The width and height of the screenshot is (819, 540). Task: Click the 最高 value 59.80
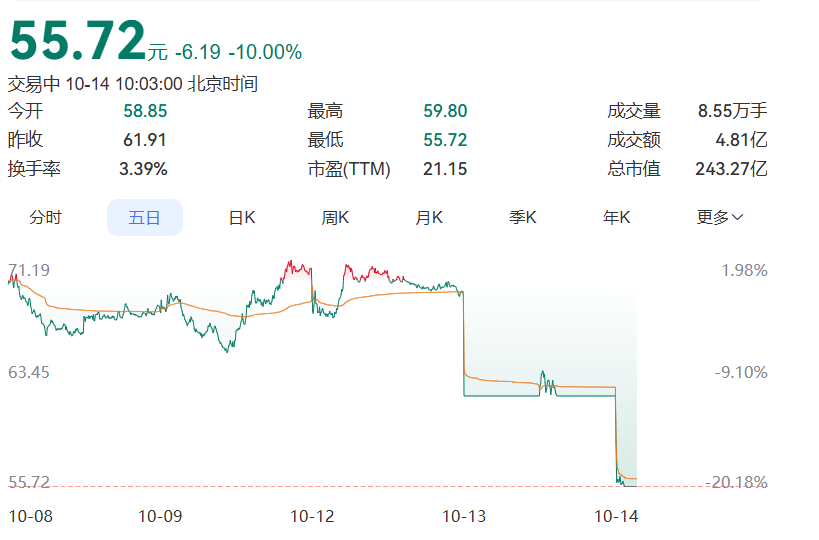pyautogui.click(x=445, y=111)
